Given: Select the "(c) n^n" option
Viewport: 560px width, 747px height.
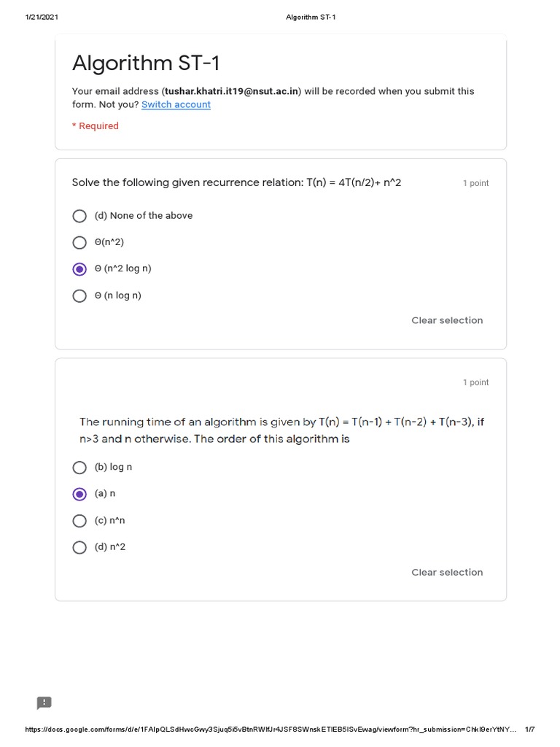Looking at the screenshot, I should (x=79, y=521).
